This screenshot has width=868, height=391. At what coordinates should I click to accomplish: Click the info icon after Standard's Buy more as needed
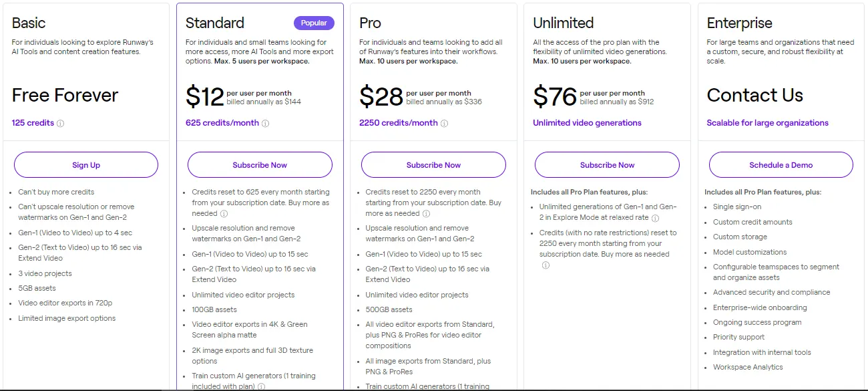click(224, 215)
